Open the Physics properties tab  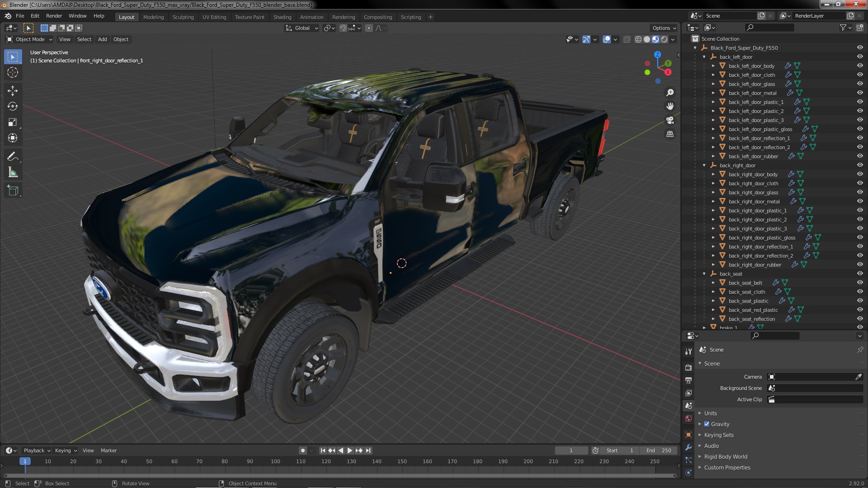(x=689, y=473)
